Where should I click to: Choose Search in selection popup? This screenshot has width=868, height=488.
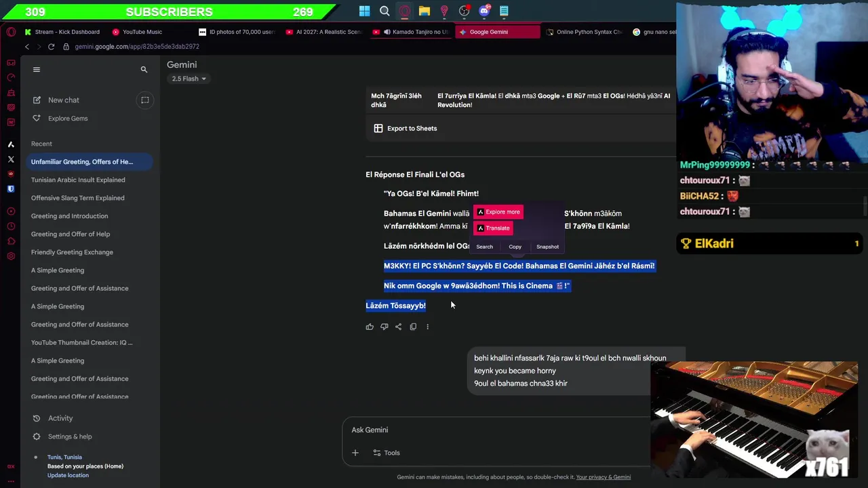click(x=484, y=247)
